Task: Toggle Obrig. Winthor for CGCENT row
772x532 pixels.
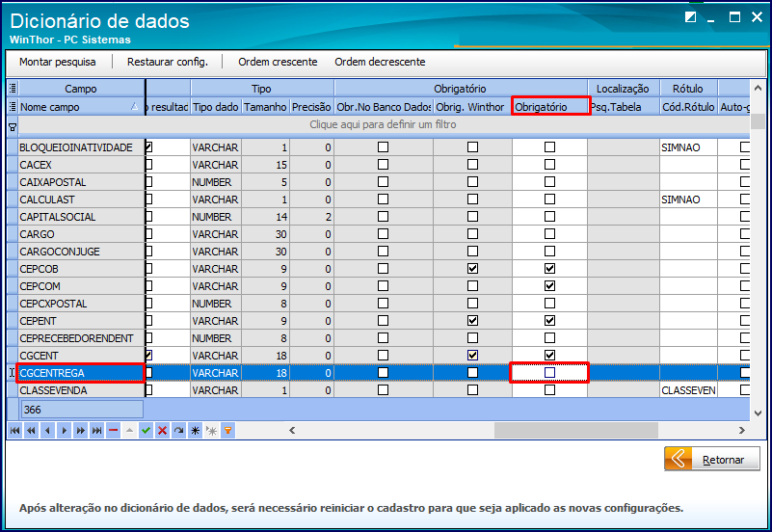Action: 472,356
